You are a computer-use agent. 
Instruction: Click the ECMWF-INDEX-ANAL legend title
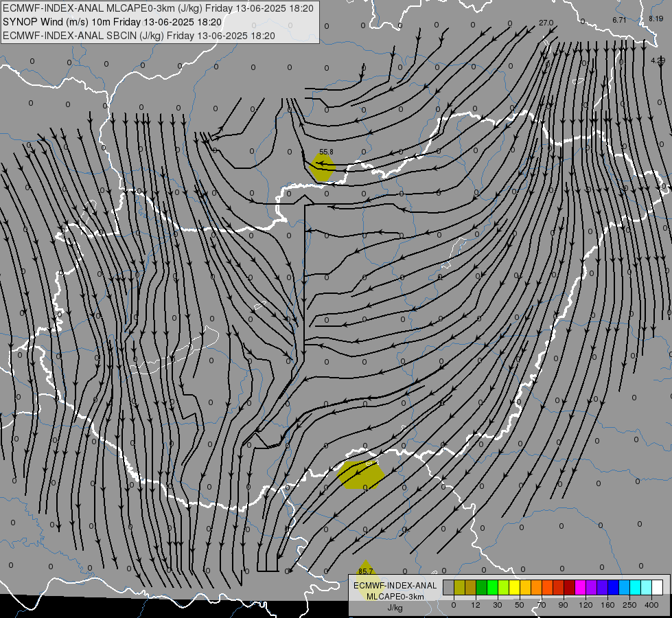[395, 586]
